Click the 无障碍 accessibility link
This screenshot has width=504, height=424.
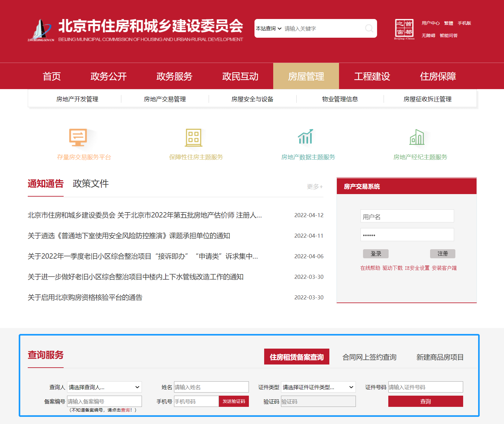point(429,36)
